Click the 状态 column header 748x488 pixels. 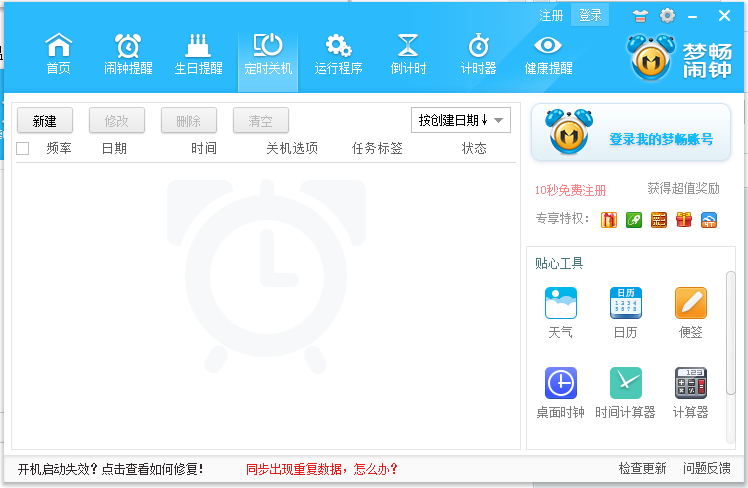[x=474, y=148]
